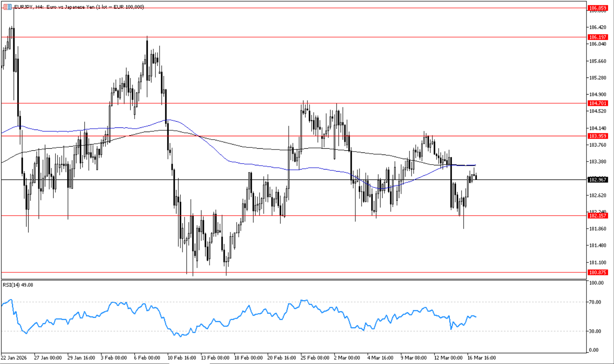Image resolution: width=614 pixels, height=364 pixels.
Task: Select the 186.859 red price label
Action: coord(597,8)
